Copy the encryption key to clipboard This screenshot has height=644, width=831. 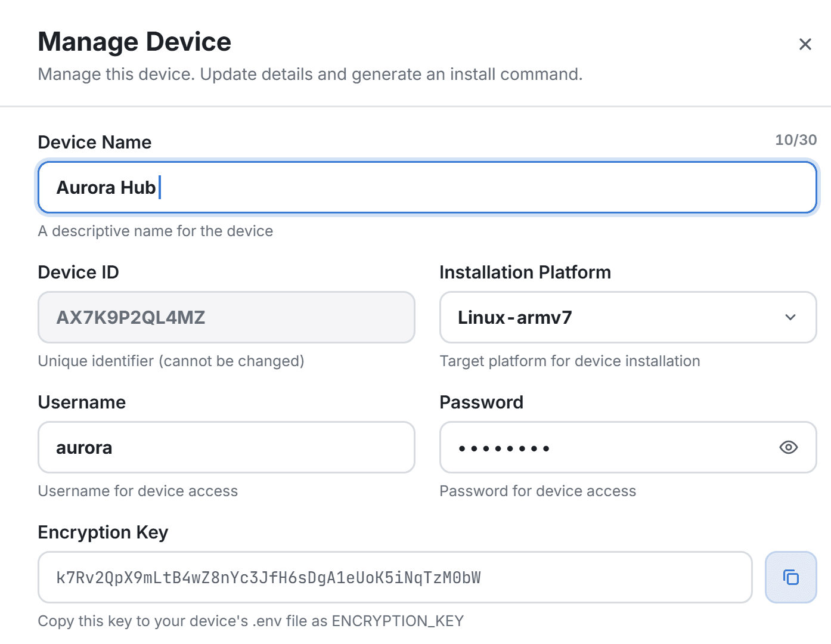[790, 577]
